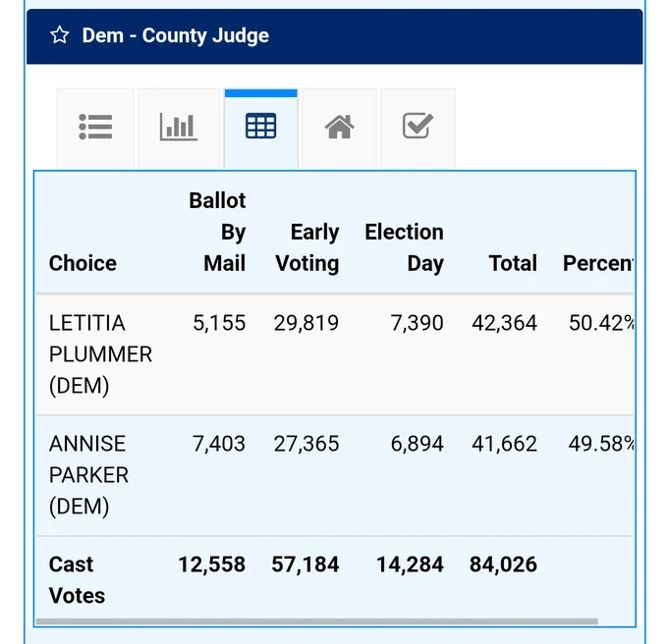Click the Total column header
The width and height of the screenshot is (668, 644).
513,263
